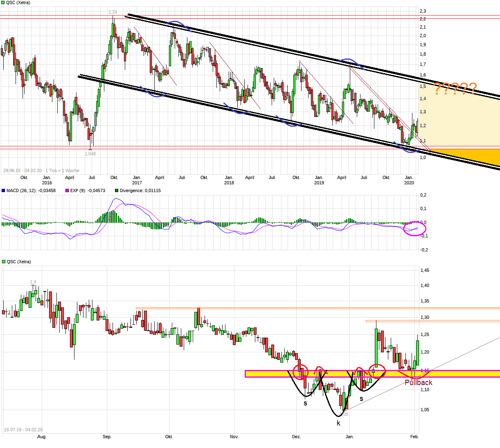Click the 'Feb.' marker on daily time axis

(x=414, y=437)
